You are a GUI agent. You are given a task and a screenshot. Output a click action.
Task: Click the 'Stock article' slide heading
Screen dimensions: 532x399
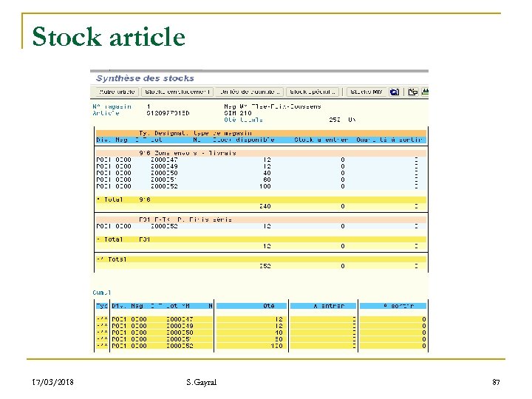point(109,36)
